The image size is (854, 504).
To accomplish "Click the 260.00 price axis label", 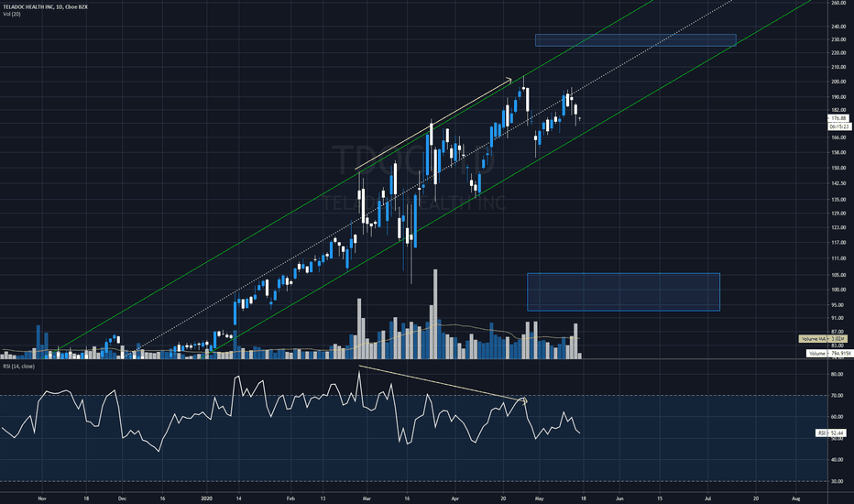I will [x=838, y=4].
